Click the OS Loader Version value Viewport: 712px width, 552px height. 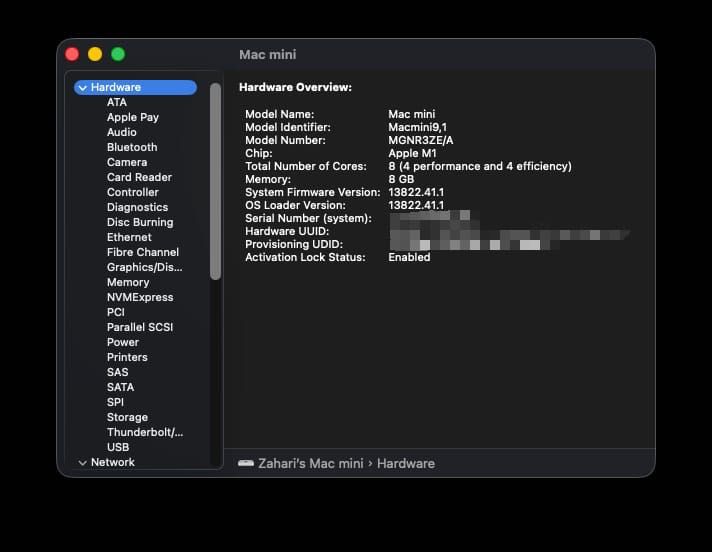[416, 205]
